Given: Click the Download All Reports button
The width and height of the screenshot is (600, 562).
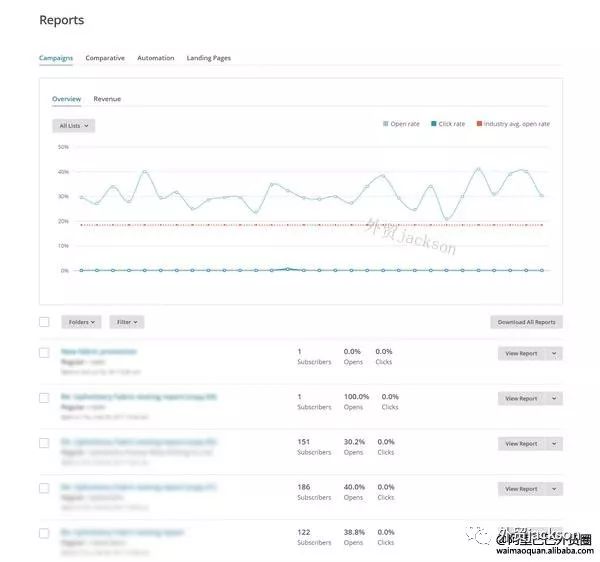Looking at the screenshot, I should click(x=527, y=322).
